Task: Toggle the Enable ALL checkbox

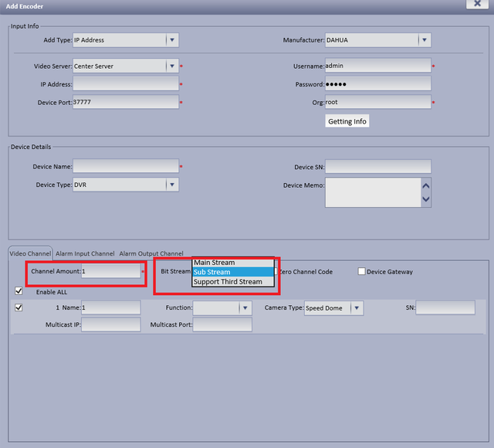Action: click(19, 291)
